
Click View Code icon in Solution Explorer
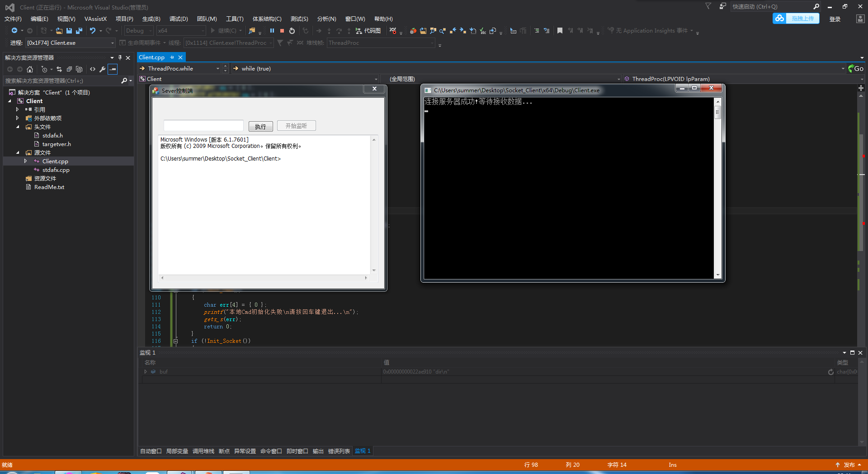pyautogui.click(x=93, y=69)
